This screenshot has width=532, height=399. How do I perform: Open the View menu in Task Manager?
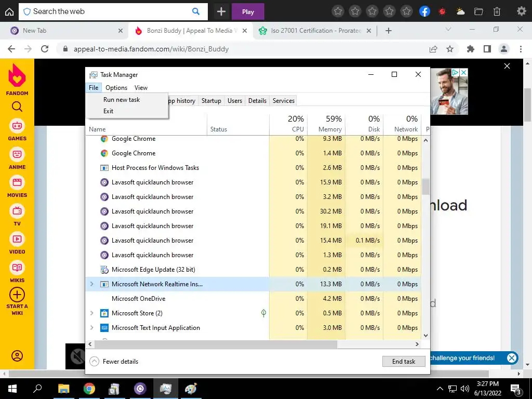(x=141, y=87)
